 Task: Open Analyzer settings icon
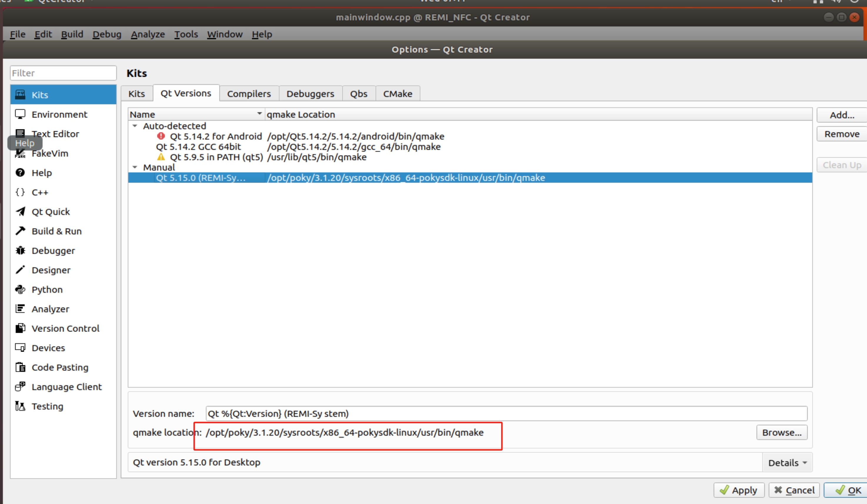tap(20, 309)
